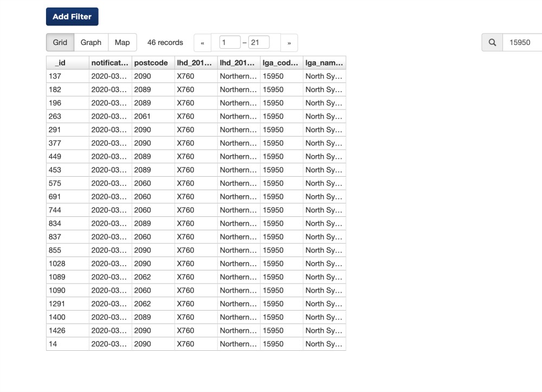Click Northern... in row 575

238,183
